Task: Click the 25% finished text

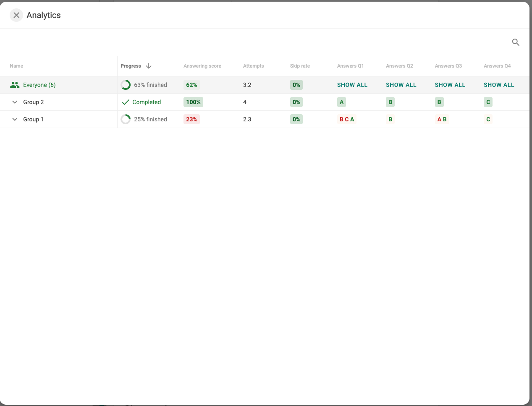Action: click(x=150, y=119)
